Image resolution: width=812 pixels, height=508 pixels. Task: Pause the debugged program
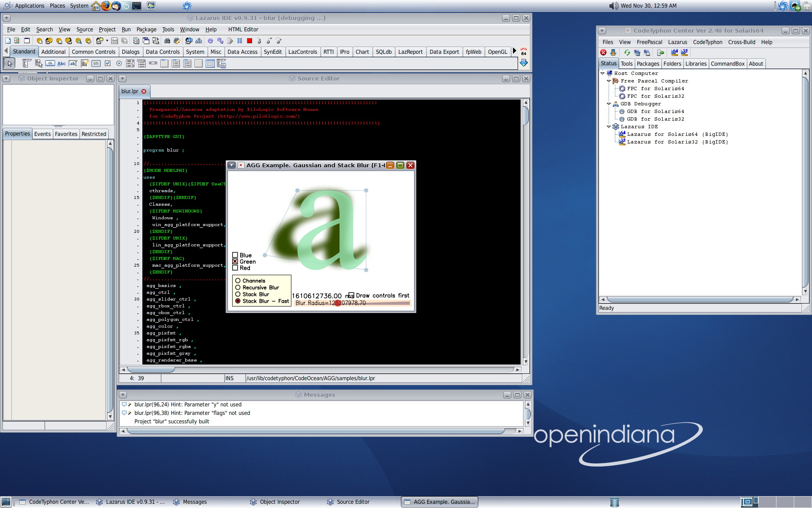tap(240, 41)
